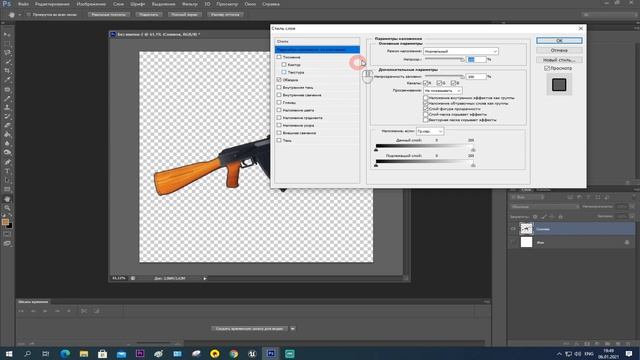This screenshot has height=360, width=640.
Task: Select the Healing Brush tool
Action: (x=7, y=89)
